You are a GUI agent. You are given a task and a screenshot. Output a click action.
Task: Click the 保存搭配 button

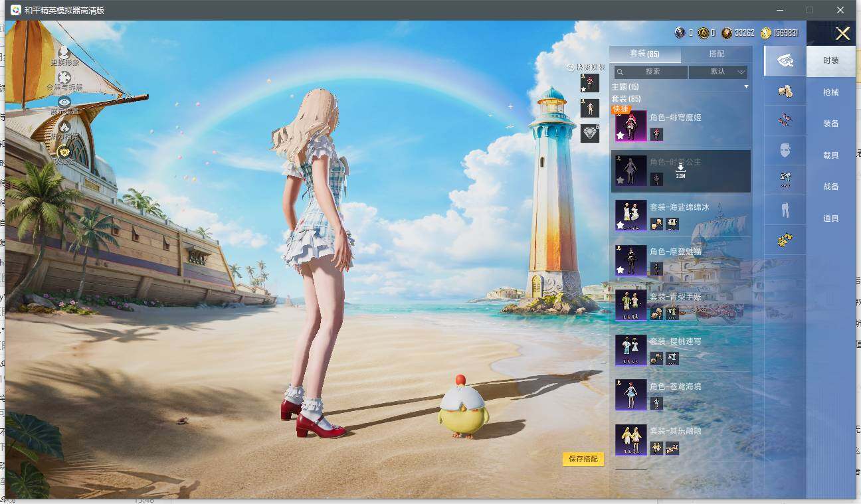(583, 459)
